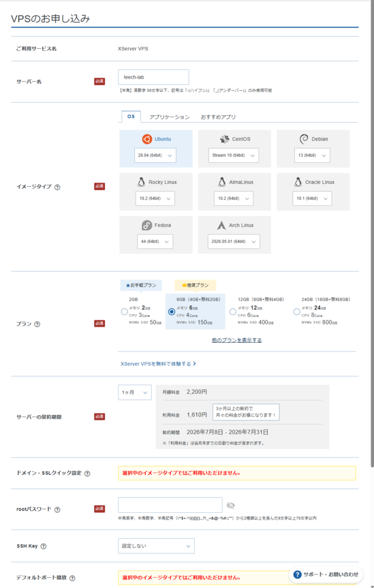Click the ★お手軽プラン badge
Image resolution: width=374 pixels, height=588 pixels.
coord(141,285)
